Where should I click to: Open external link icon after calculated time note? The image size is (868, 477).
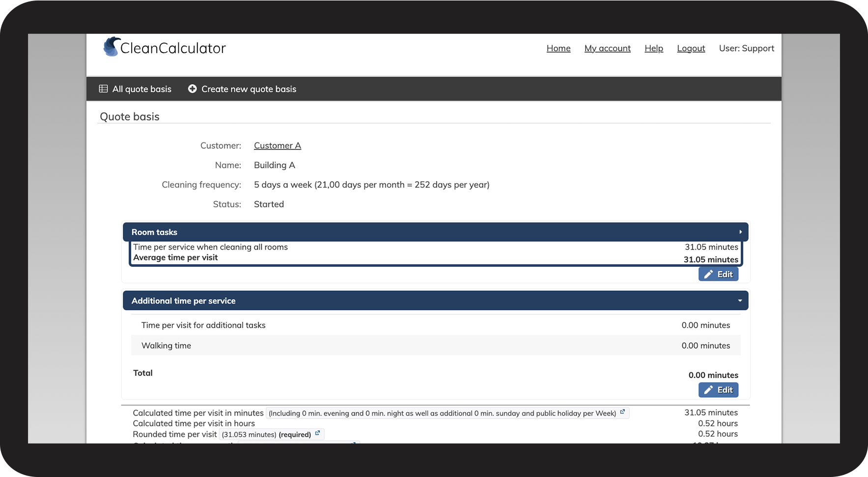click(x=622, y=412)
